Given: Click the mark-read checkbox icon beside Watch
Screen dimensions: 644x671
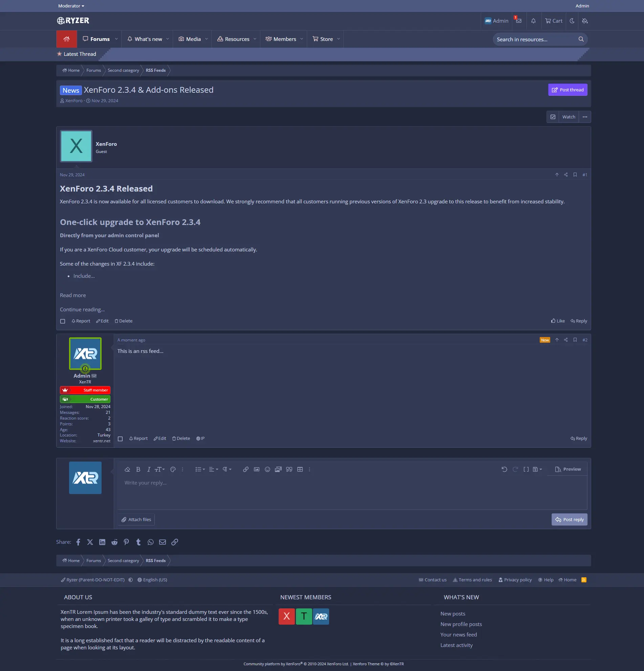Looking at the screenshot, I should click(553, 117).
